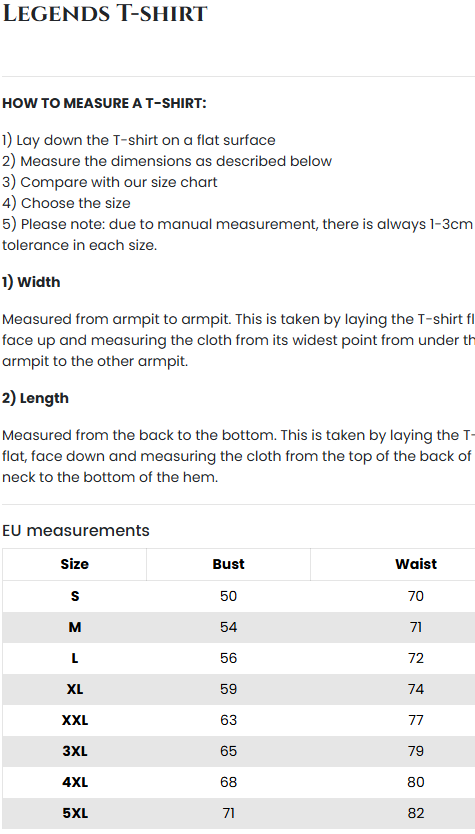Click the 2) Length subheading
The height and width of the screenshot is (834, 475).
pyautogui.click(x=35, y=398)
